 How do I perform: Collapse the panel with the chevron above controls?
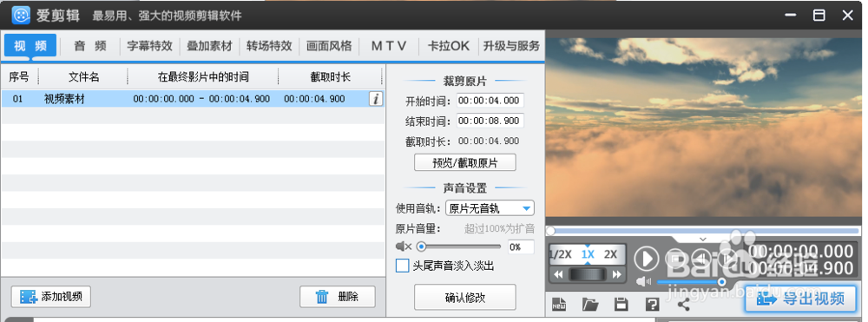click(x=703, y=239)
